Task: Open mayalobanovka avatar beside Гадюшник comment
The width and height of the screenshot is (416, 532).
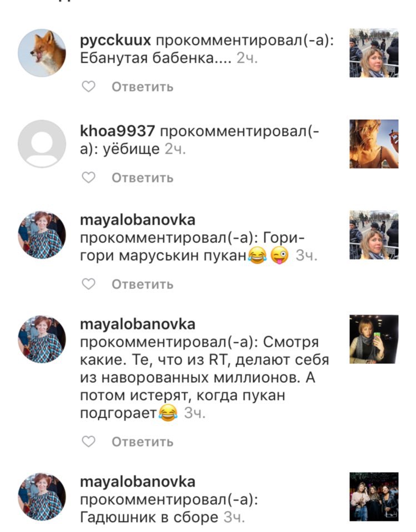Action: (x=42, y=496)
